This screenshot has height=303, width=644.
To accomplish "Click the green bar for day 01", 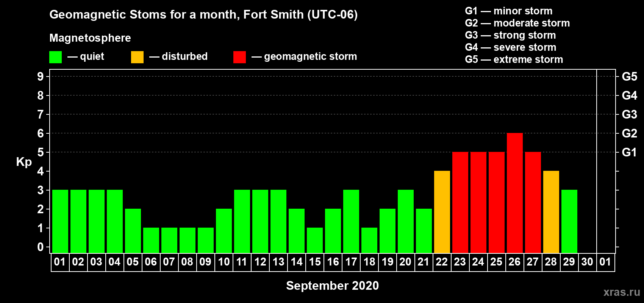I will click(60, 221).
